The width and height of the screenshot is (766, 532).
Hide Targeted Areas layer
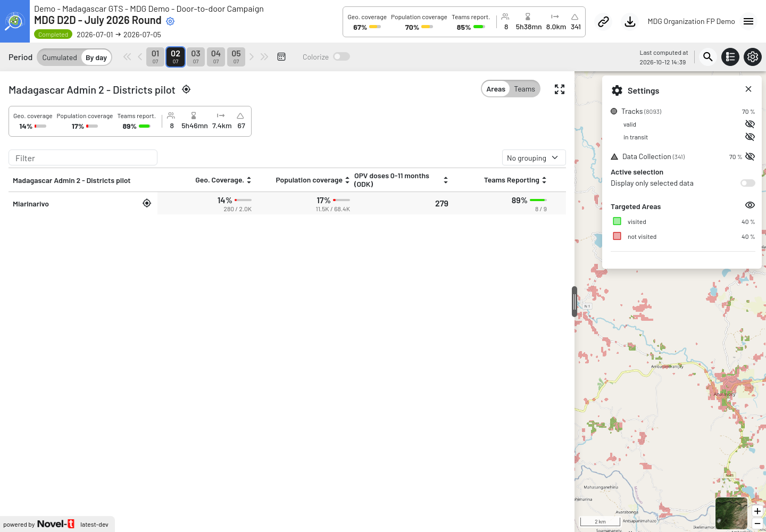pyautogui.click(x=750, y=205)
